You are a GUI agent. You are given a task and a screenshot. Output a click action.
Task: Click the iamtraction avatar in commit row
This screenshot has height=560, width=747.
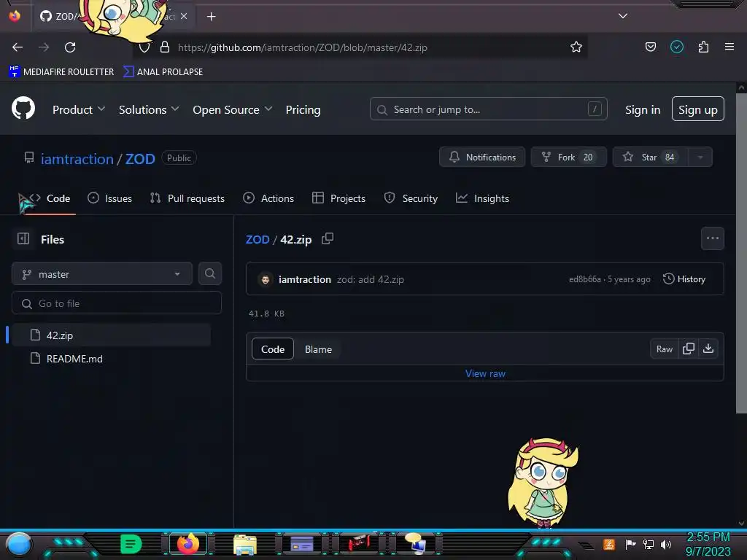[x=266, y=279]
